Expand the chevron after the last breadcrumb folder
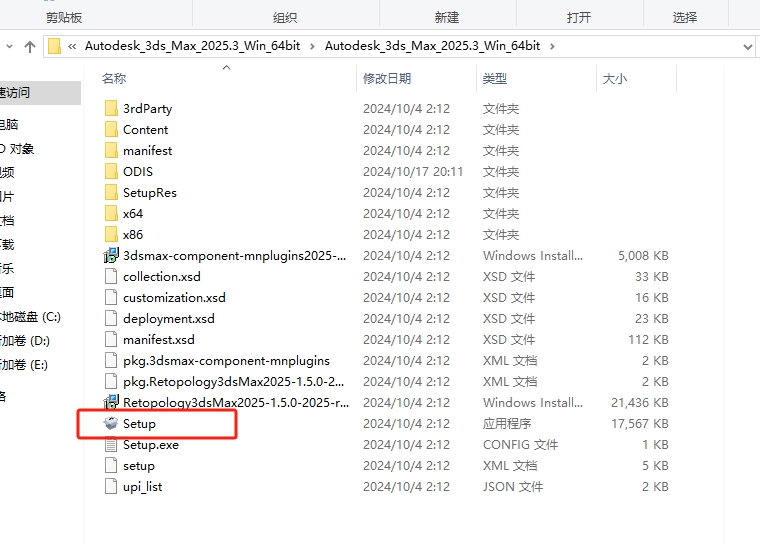 pos(552,47)
